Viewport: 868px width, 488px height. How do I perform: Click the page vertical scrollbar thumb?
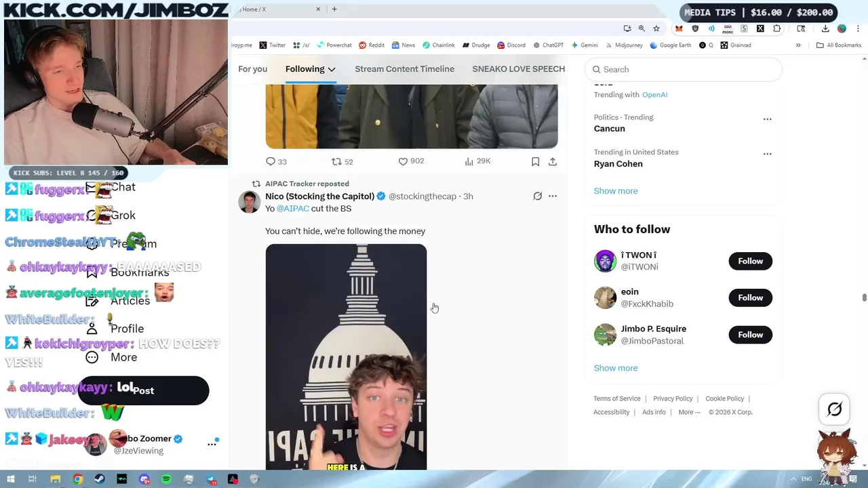tap(864, 298)
